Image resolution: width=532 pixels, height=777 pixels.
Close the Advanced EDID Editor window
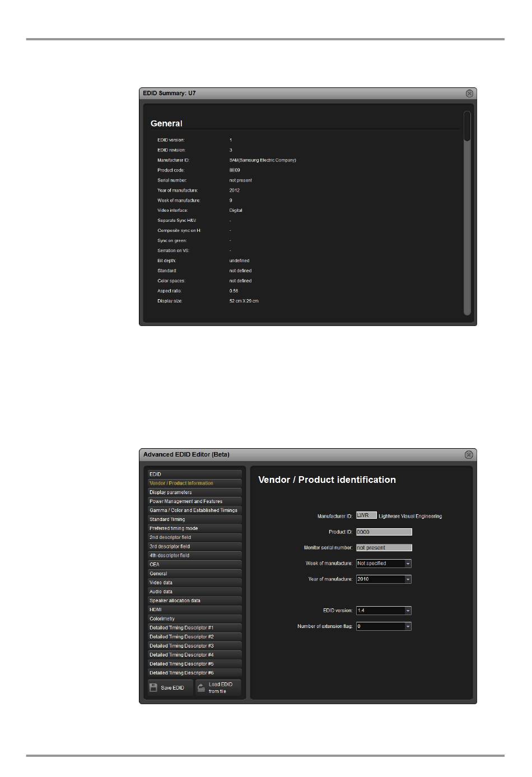469,455
